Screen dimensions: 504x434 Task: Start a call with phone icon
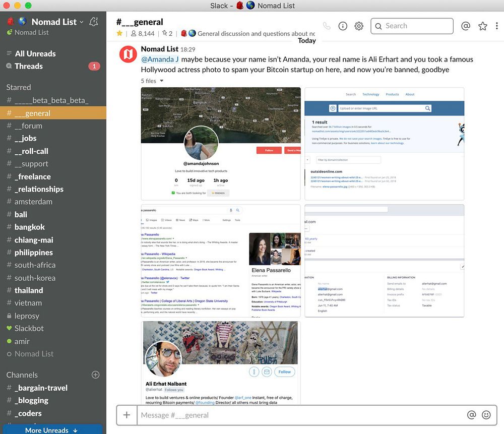pyautogui.click(x=327, y=26)
